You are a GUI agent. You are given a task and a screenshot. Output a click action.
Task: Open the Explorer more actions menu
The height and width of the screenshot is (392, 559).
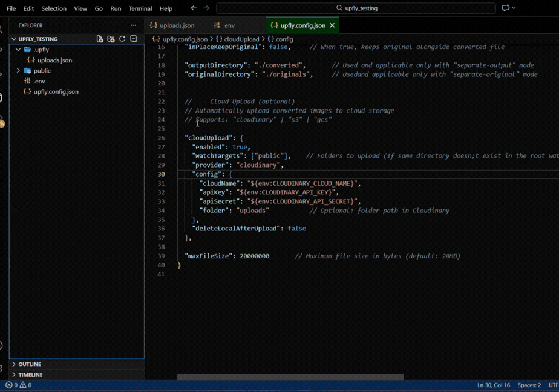132,25
